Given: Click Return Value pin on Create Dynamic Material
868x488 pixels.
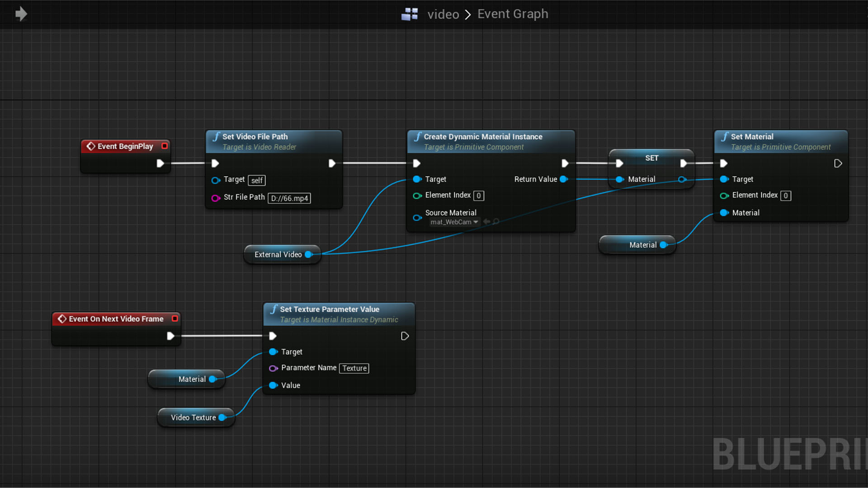Looking at the screenshot, I should [x=564, y=179].
